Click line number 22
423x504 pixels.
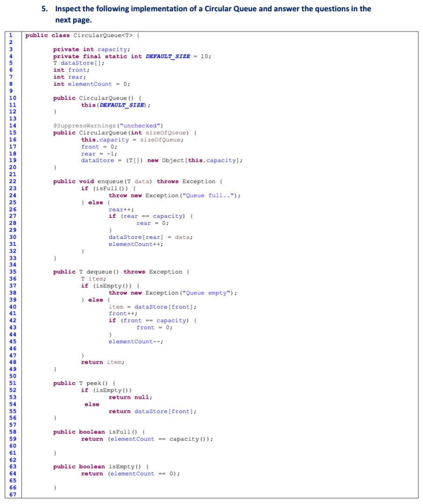[12, 181]
